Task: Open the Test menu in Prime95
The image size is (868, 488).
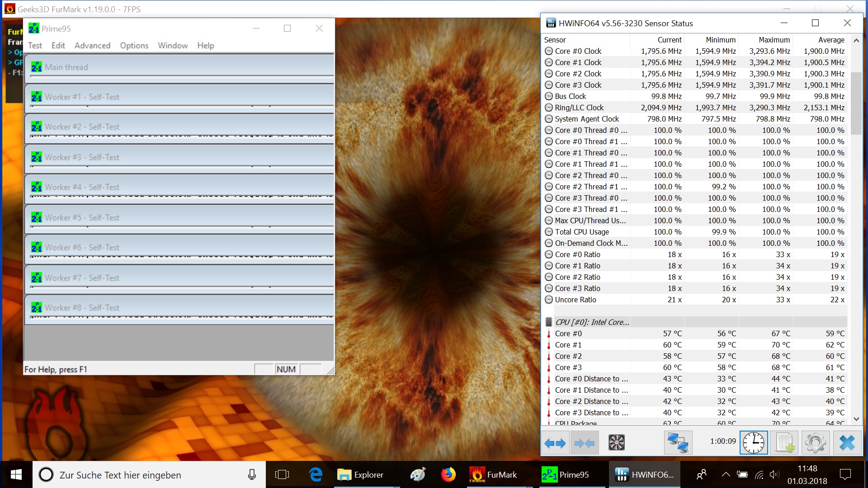Action: tap(35, 46)
